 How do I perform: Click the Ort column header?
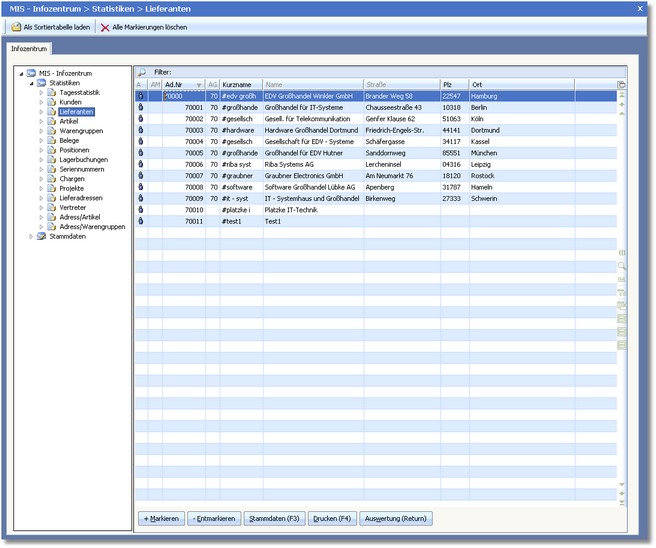pos(478,85)
